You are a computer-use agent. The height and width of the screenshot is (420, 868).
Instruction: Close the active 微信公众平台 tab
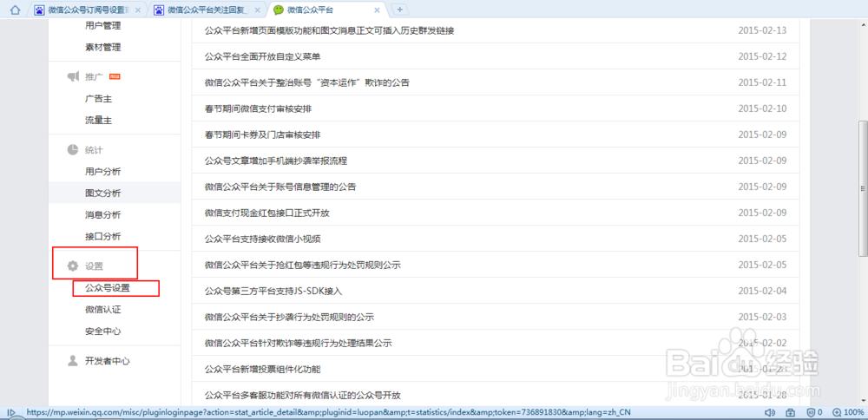pyautogui.click(x=377, y=10)
